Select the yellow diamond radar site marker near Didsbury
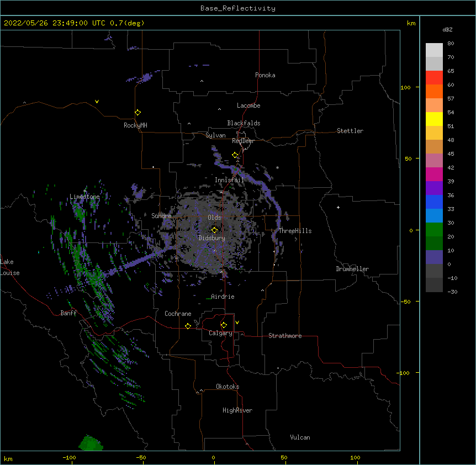Viewport: 476px width, 465px height. pyautogui.click(x=215, y=230)
